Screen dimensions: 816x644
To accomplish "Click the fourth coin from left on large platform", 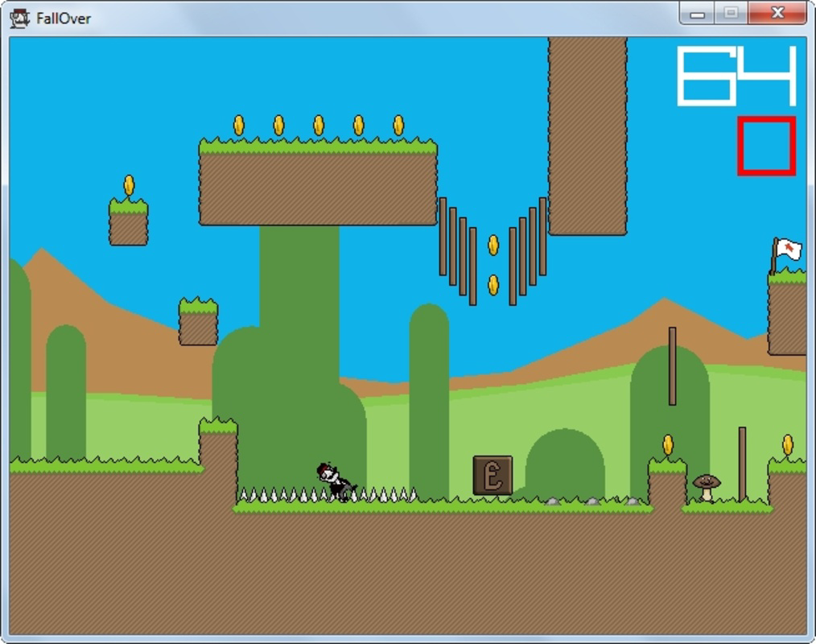I will (x=359, y=126).
